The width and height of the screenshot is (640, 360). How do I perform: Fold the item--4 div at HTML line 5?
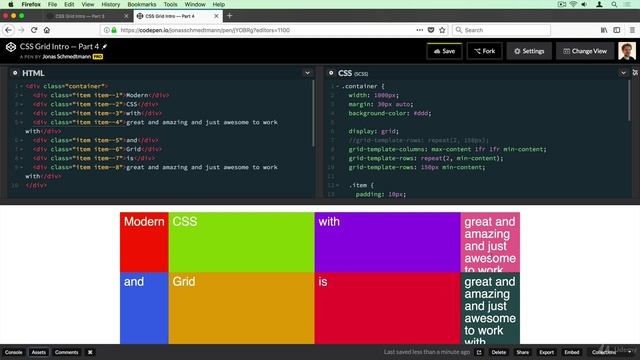(21, 122)
